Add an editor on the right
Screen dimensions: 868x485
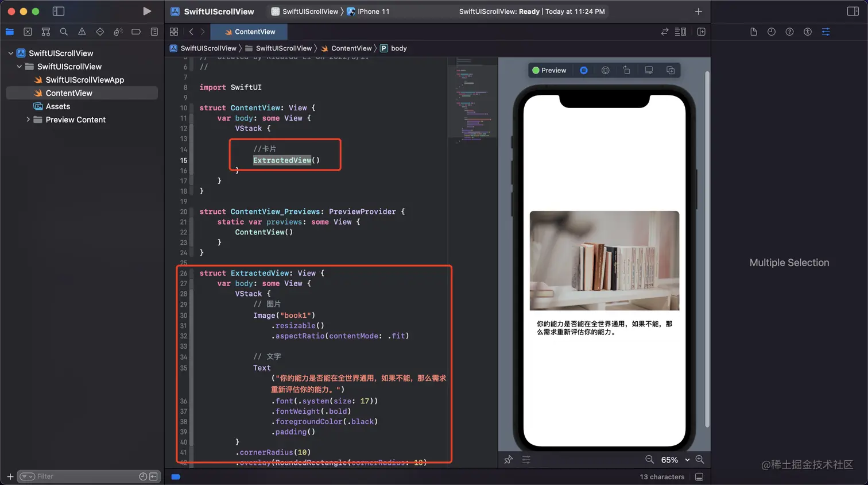click(702, 32)
